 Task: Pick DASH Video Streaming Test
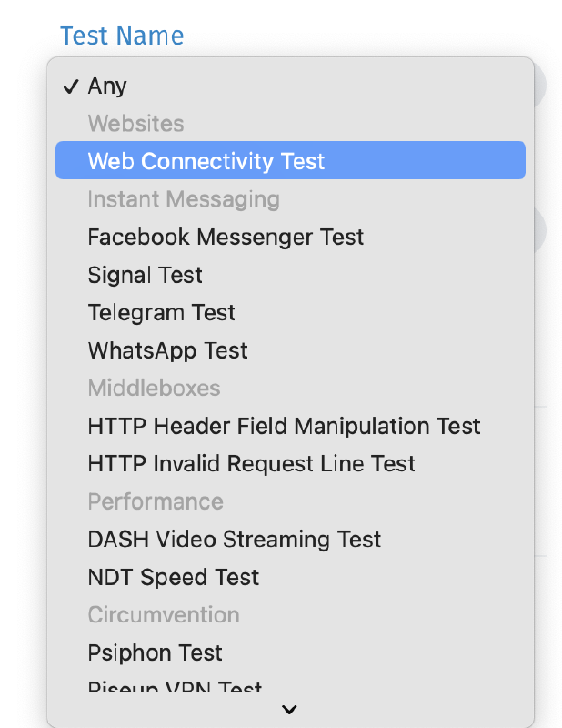coord(234,539)
